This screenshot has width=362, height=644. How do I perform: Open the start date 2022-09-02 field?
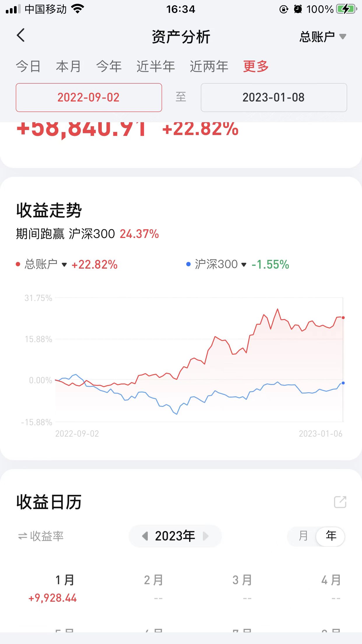click(89, 97)
